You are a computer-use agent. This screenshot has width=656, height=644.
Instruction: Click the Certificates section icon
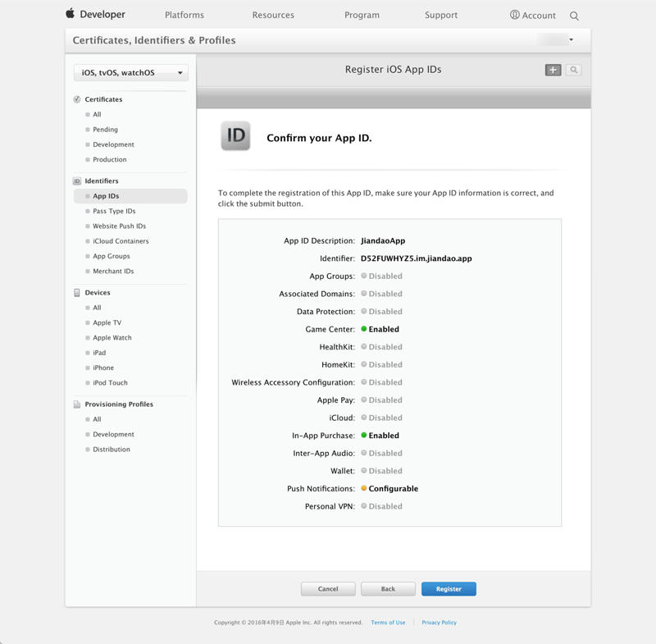click(77, 99)
